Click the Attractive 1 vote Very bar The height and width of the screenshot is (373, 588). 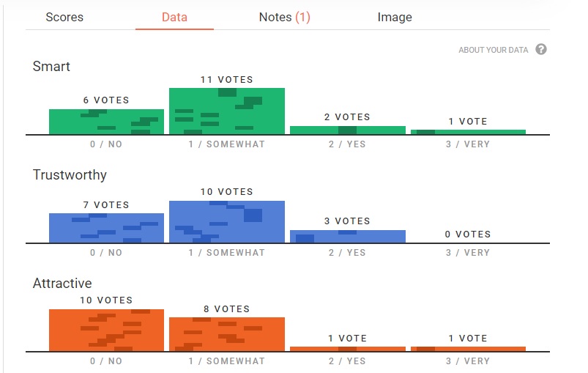click(468, 349)
